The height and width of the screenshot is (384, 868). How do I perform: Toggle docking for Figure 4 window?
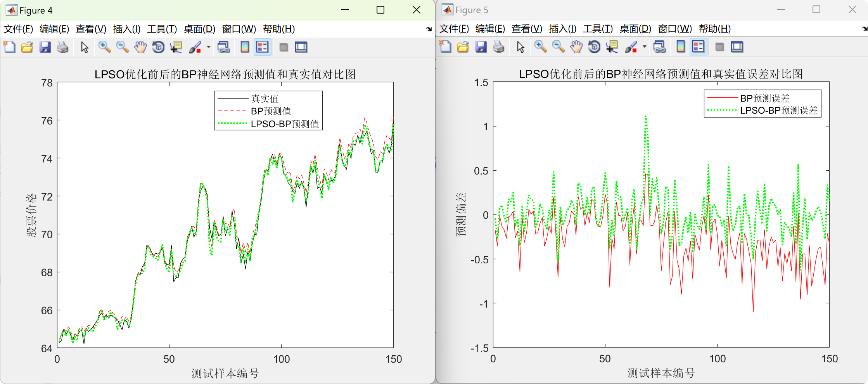click(x=301, y=47)
